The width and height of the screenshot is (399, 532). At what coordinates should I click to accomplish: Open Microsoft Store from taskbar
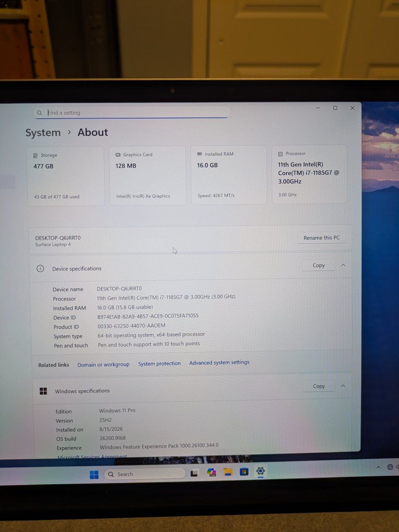pos(244,471)
